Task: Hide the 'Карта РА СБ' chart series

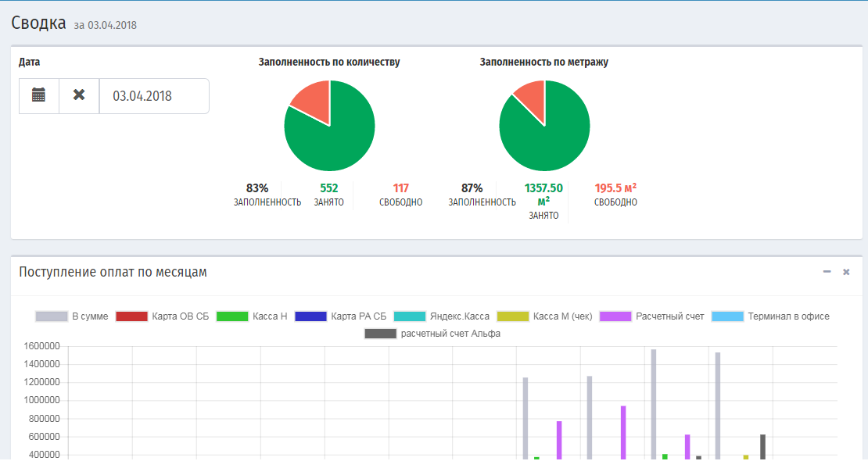Action: coord(341,316)
